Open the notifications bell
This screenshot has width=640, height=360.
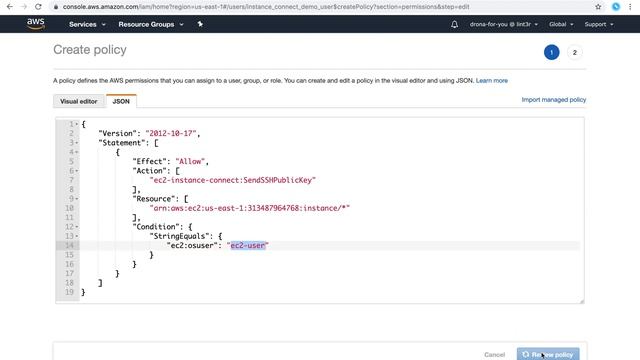pos(454,24)
